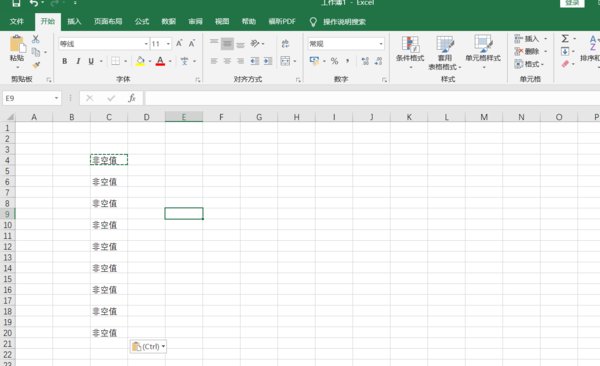Open the Formulas (公式) tab

pos(142,21)
